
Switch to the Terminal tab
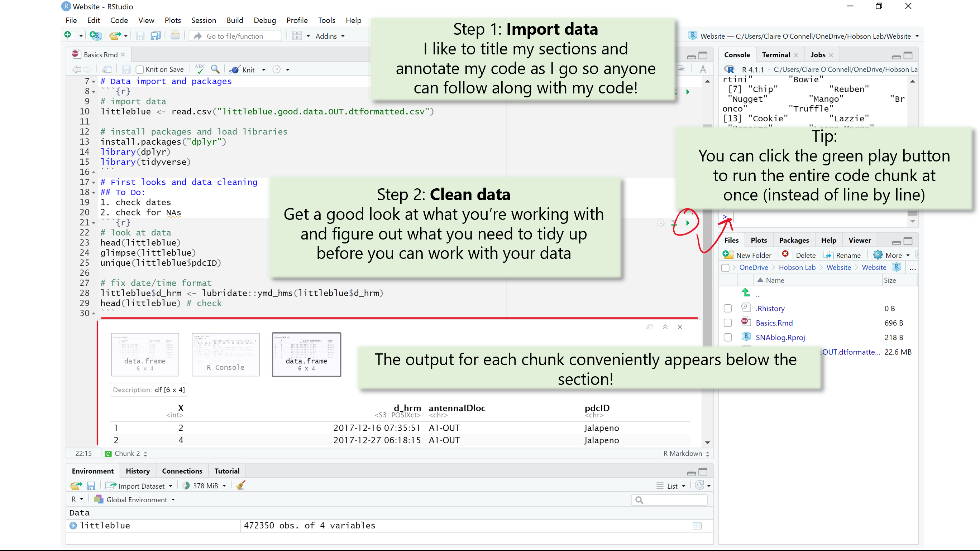(776, 55)
